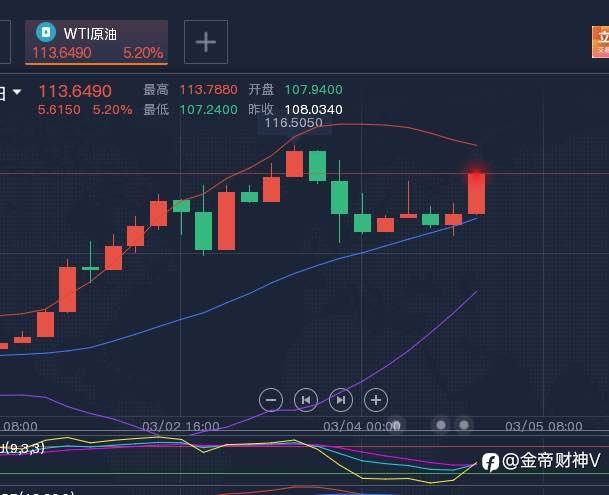Add a new instrument with the plus box
609x495 pixels.
pos(206,42)
